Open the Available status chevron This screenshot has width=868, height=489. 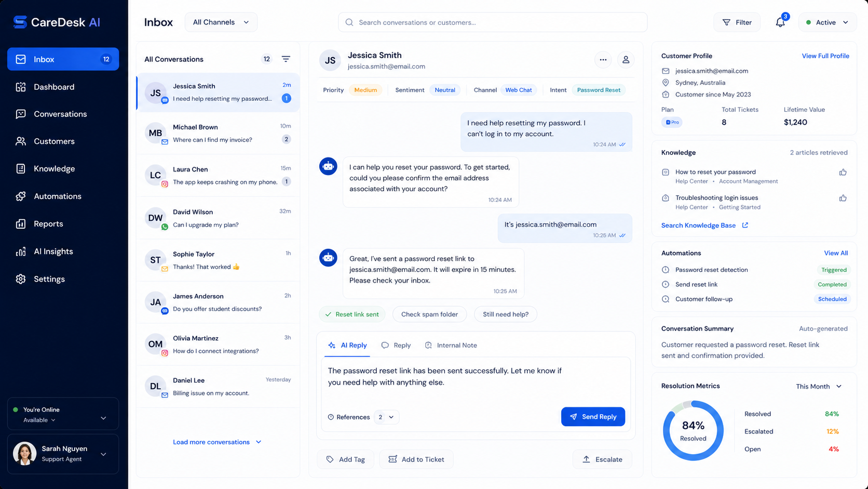pos(53,420)
